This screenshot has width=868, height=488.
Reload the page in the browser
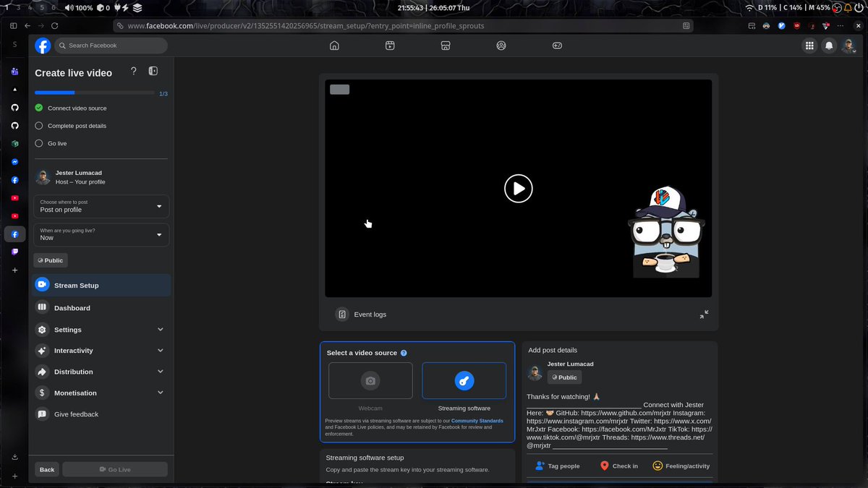point(55,25)
